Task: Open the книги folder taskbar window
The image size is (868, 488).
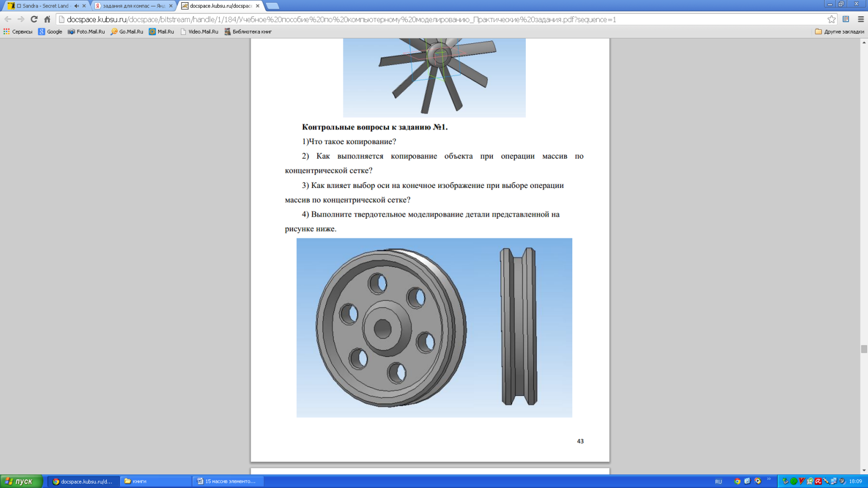Action: [155, 482]
